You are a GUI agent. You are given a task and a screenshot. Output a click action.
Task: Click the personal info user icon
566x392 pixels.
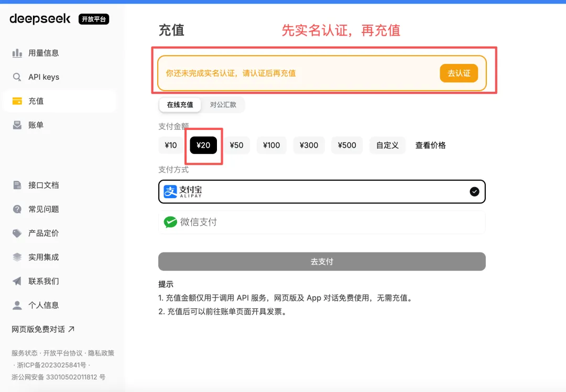(x=17, y=306)
